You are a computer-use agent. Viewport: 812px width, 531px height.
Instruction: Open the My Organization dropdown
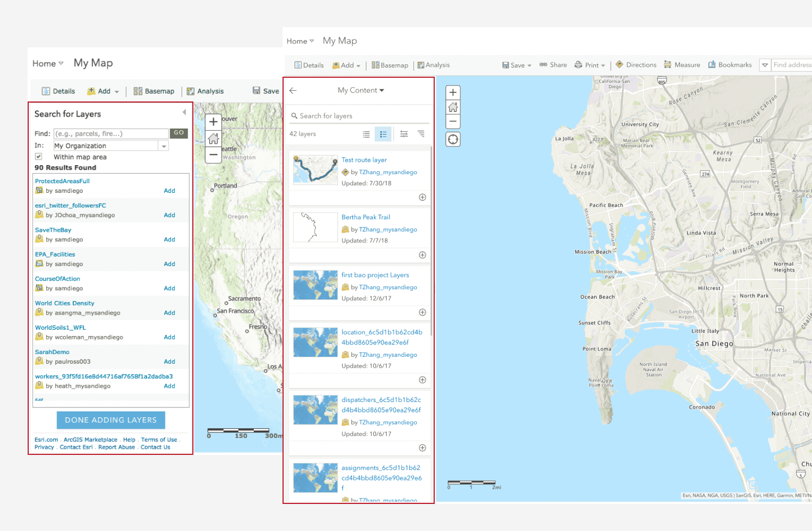pos(164,146)
